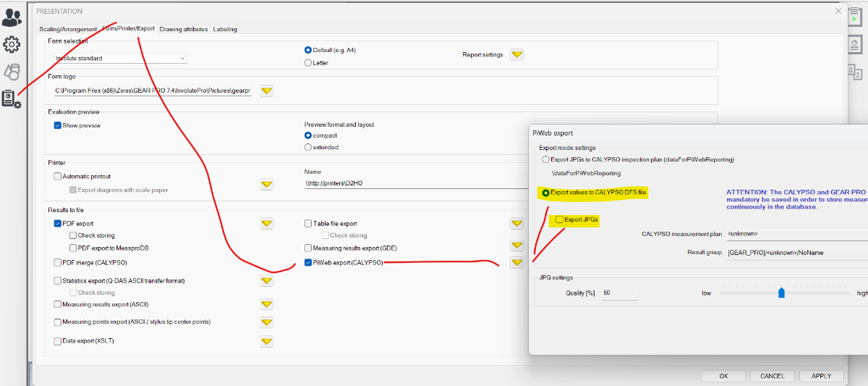
Task: Open Statistics export yellow arrow options
Action: tap(266, 280)
